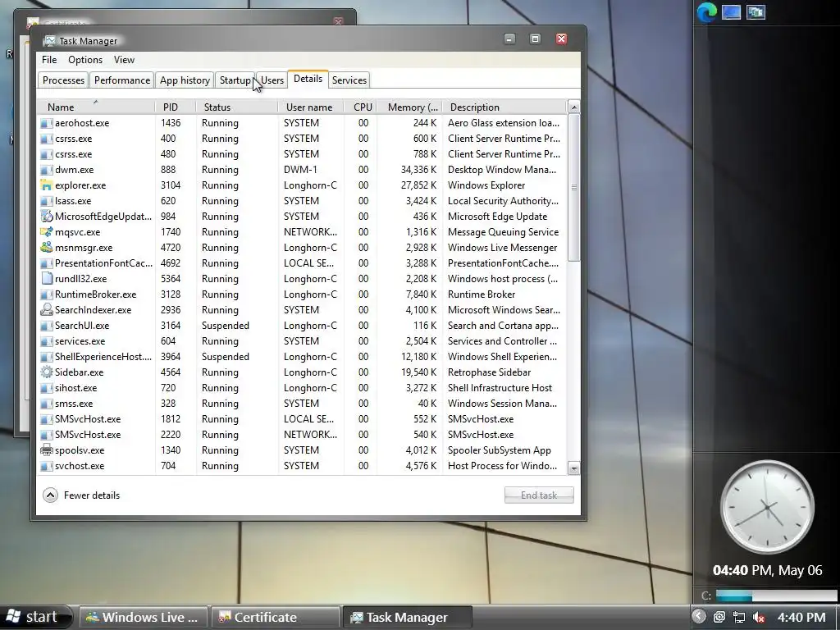840x630 pixels.
Task: Select the ShellExperienceHost process icon
Action: 47,357
